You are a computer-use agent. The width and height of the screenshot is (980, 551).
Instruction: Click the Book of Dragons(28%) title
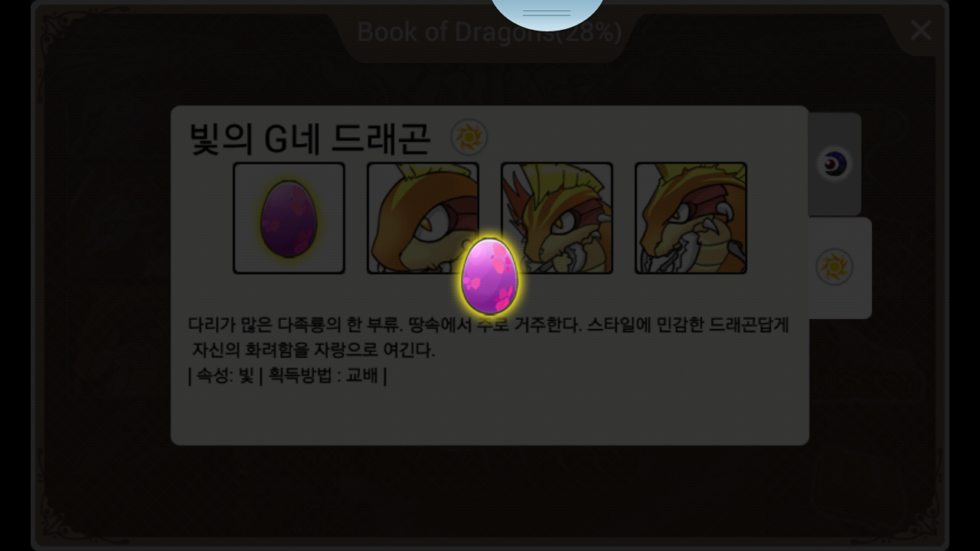(x=489, y=32)
